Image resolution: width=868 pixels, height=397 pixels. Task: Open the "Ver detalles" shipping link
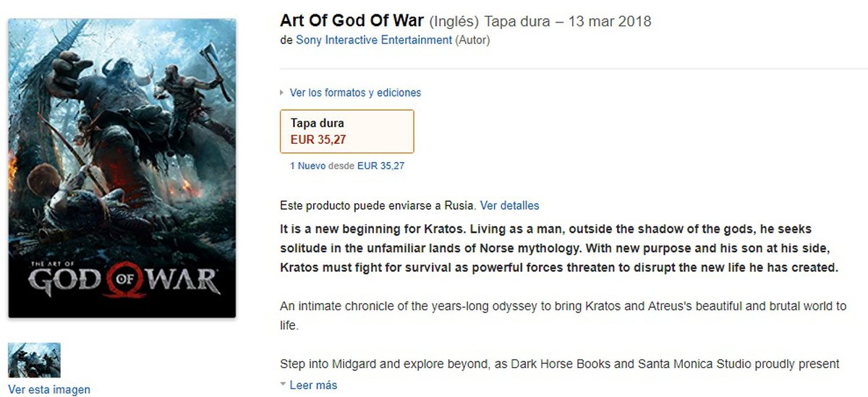click(509, 205)
